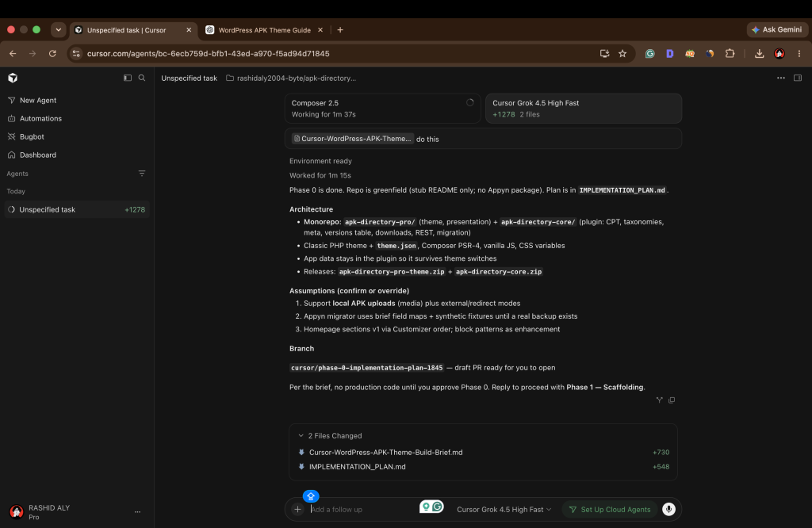Screen dimensions: 812x528
Task: Open the Chrome profile avatar
Action: 779,54
